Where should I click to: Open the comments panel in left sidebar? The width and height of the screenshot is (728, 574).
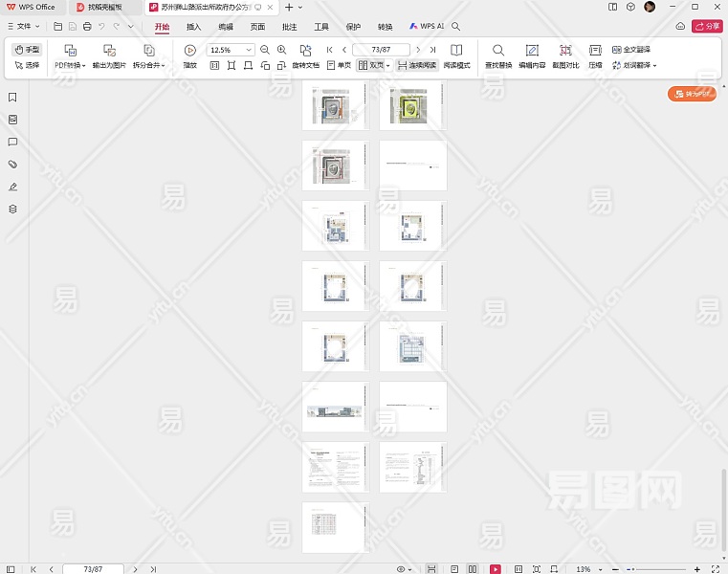[x=12, y=143]
